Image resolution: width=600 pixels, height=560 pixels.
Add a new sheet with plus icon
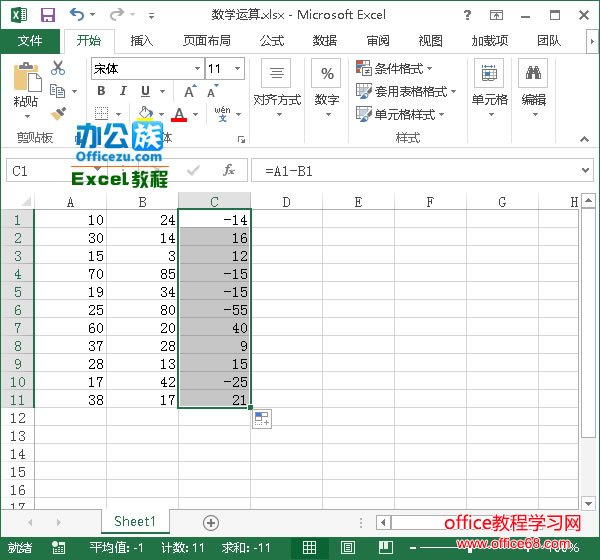(x=211, y=523)
